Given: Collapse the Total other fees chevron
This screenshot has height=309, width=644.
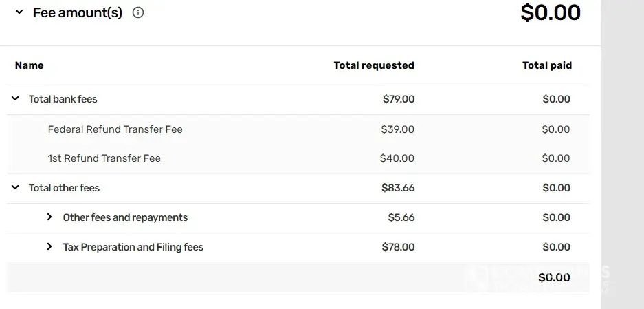Looking at the screenshot, I should 15,188.
